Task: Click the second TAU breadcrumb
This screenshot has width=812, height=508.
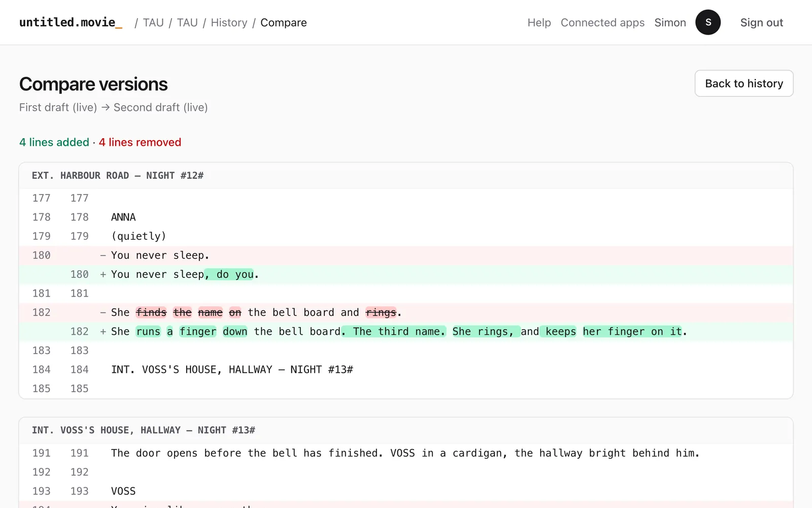Action: pyautogui.click(x=187, y=22)
